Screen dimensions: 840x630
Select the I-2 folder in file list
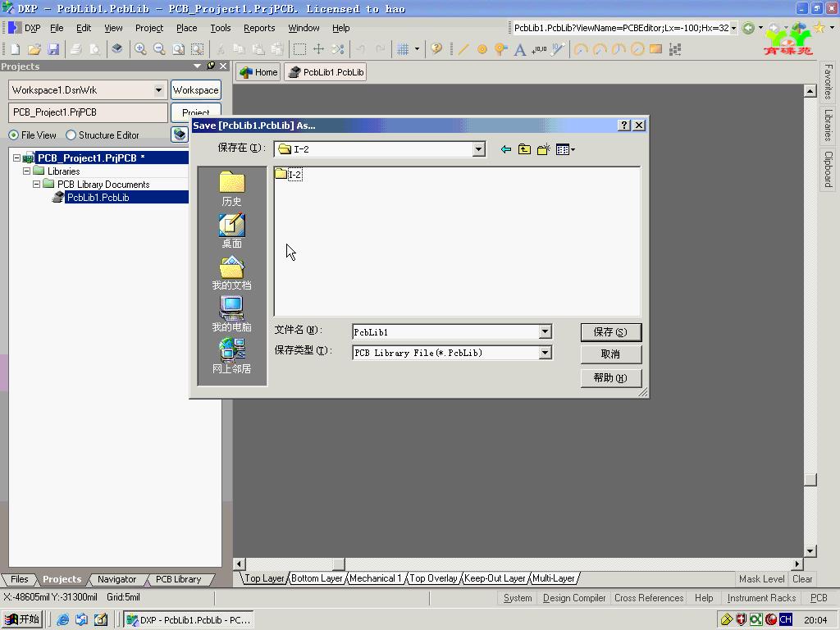(x=289, y=174)
